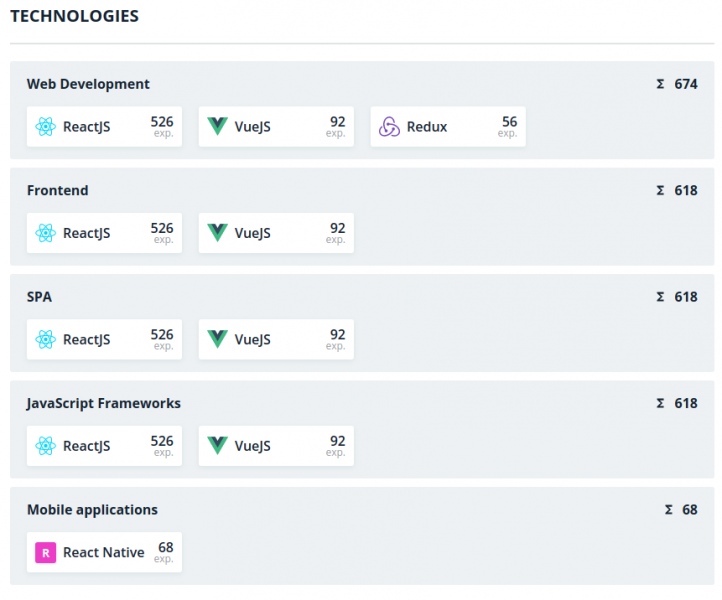722x600 pixels.
Task: Click the VueJS logo in Frontend section
Action: [x=217, y=233]
